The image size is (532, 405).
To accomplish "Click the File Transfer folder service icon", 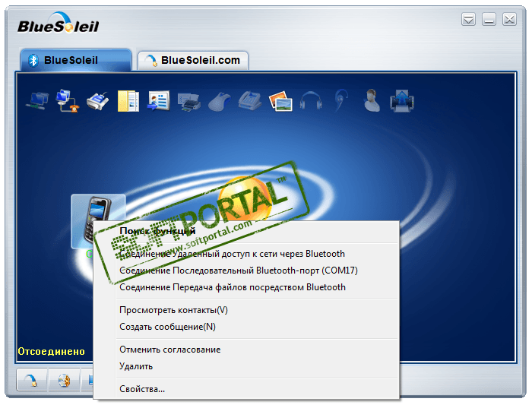I will pos(128,101).
